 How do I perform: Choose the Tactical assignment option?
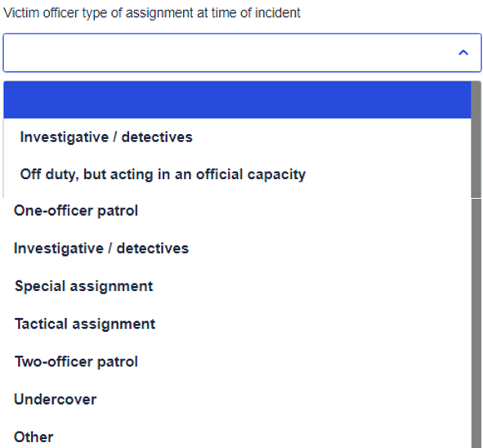[85, 324]
